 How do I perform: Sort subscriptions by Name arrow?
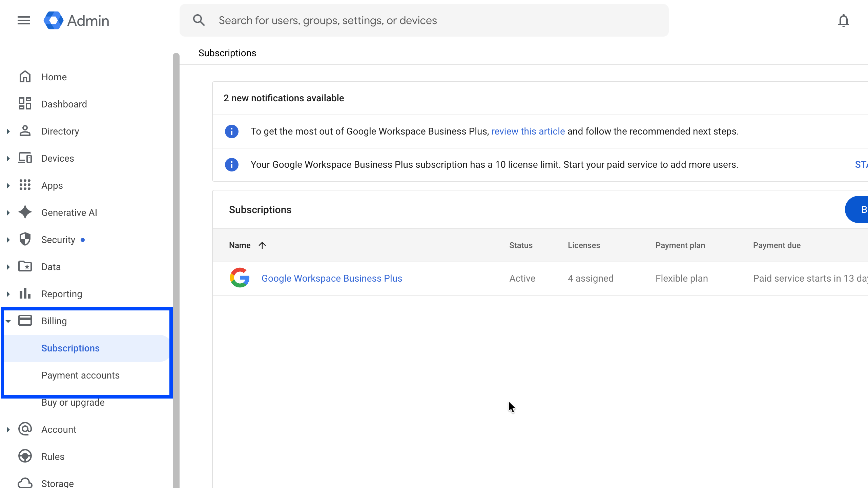(262, 245)
